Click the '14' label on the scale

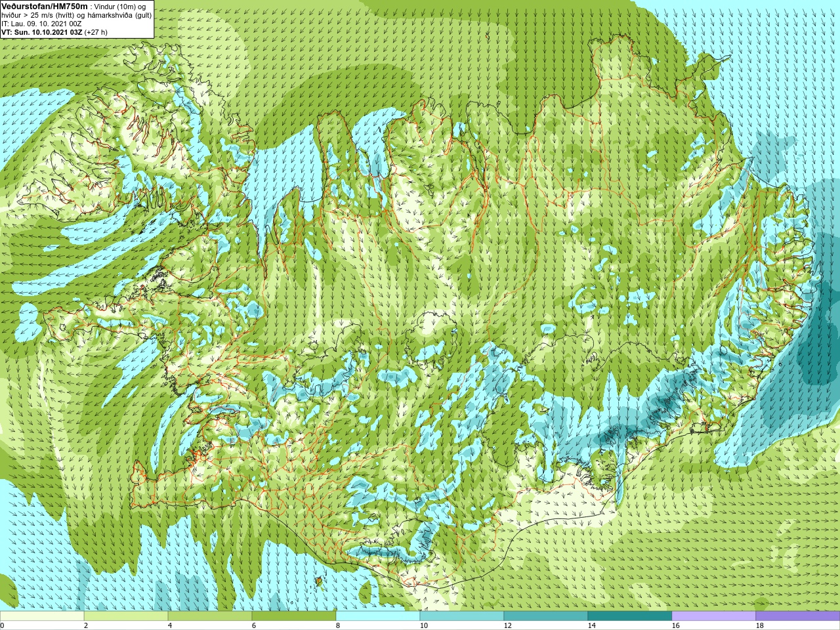[591, 626]
